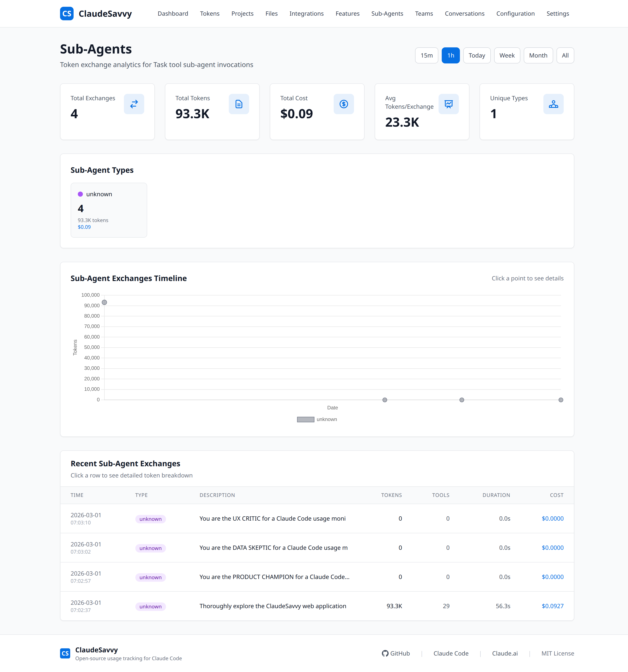Click the Avg Tokens/Exchange chart icon

(x=448, y=104)
